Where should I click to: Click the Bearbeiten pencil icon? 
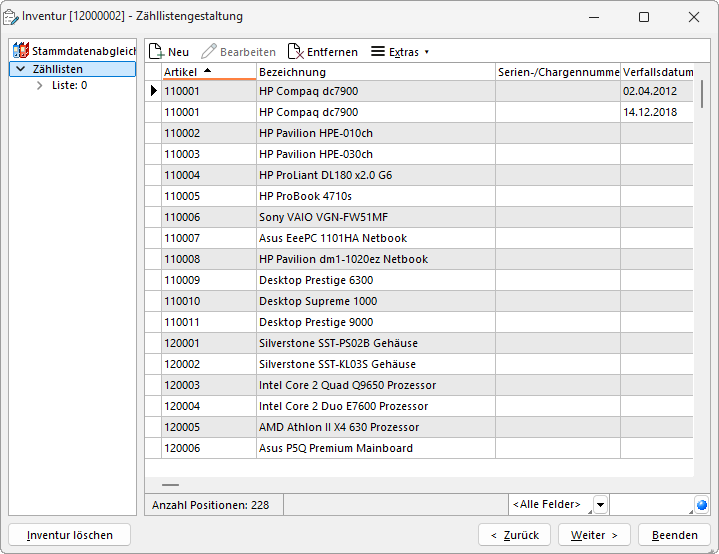[x=209, y=51]
